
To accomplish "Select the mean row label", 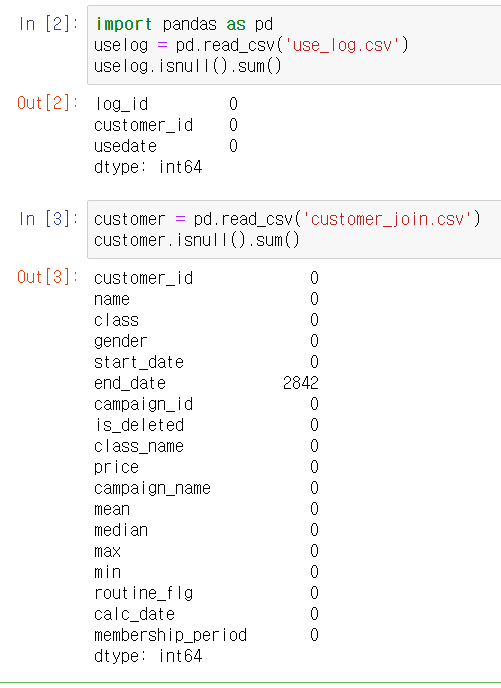I will click(112, 509).
